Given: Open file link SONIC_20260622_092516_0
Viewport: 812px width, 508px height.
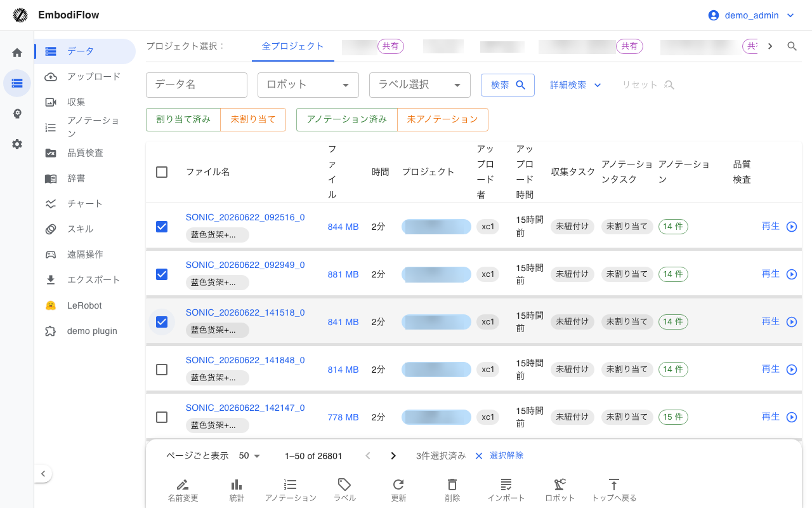Looking at the screenshot, I should (x=245, y=217).
